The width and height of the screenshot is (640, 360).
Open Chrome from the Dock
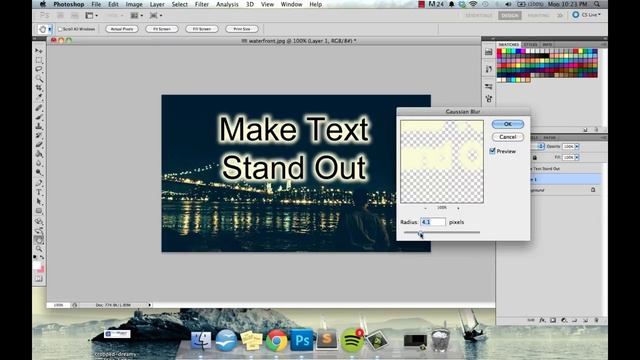(276, 340)
